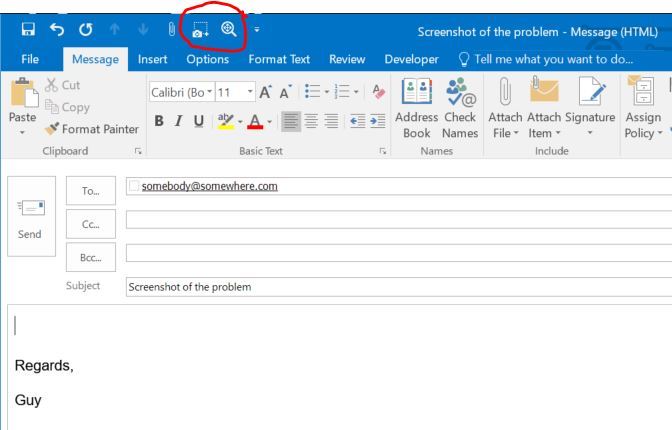
Task: Apply a bulleted list
Action: [312, 91]
